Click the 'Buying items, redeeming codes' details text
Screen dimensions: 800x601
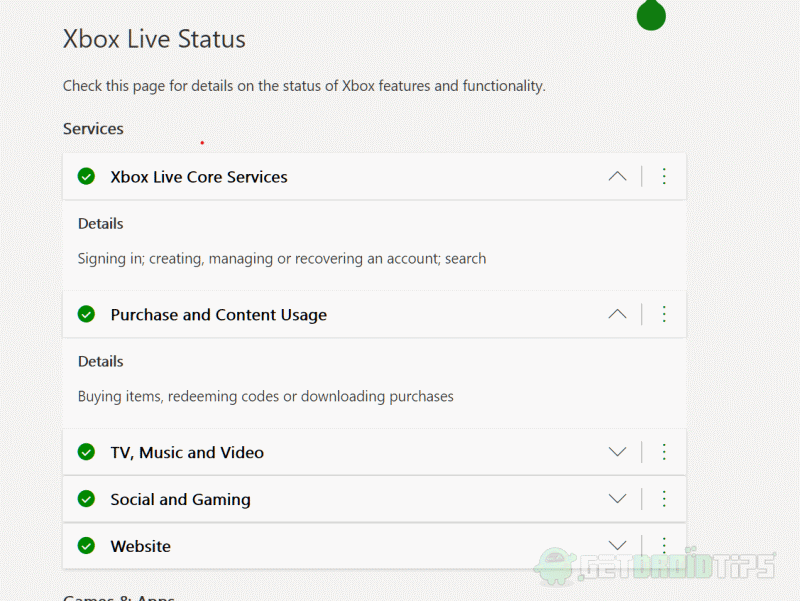click(265, 397)
